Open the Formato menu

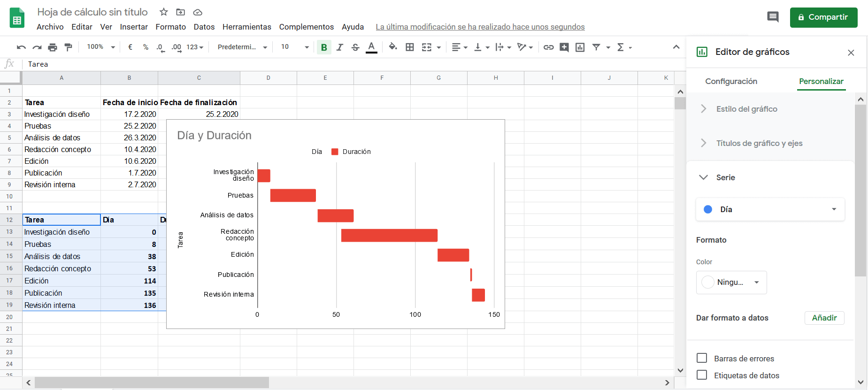coord(171,27)
